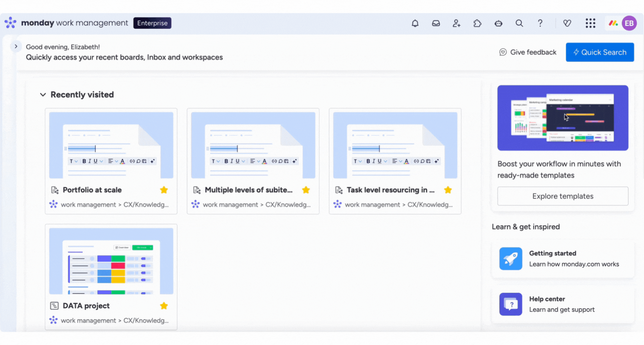Image resolution: width=644 pixels, height=345 pixels.
Task: Toggle star on DATA project
Action: point(164,306)
